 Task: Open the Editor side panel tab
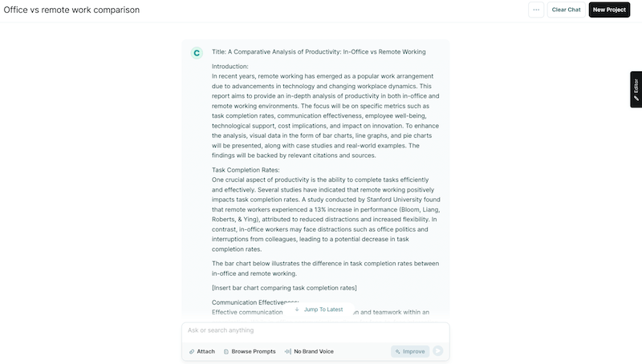coord(636,89)
